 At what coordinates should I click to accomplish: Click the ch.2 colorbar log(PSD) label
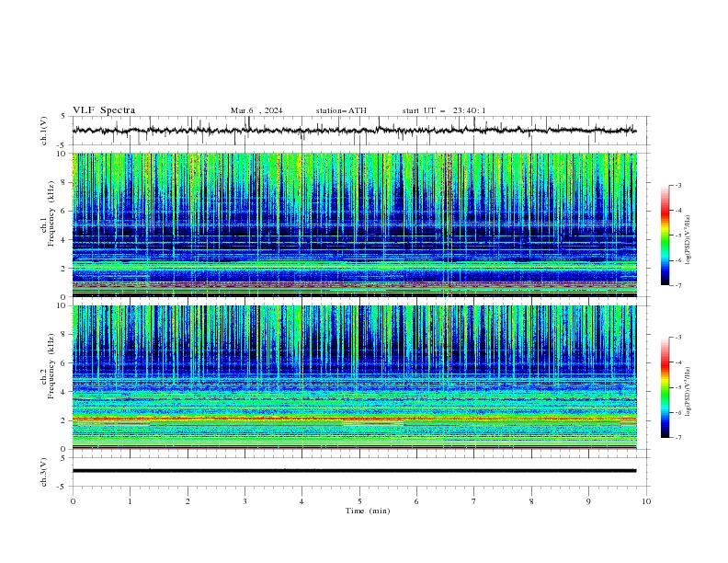(688, 392)
